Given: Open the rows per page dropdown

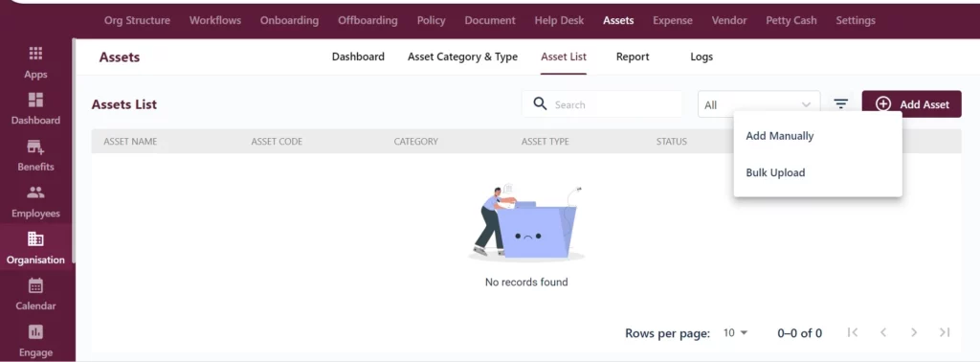Looking at the screenshot, I should [735, 333].
